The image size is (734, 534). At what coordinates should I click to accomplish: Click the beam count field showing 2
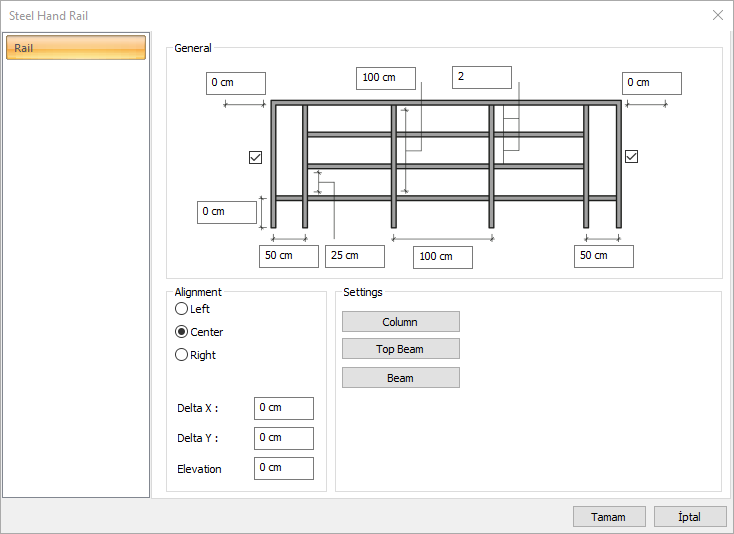pyautogui.click(x=481, y=77)
